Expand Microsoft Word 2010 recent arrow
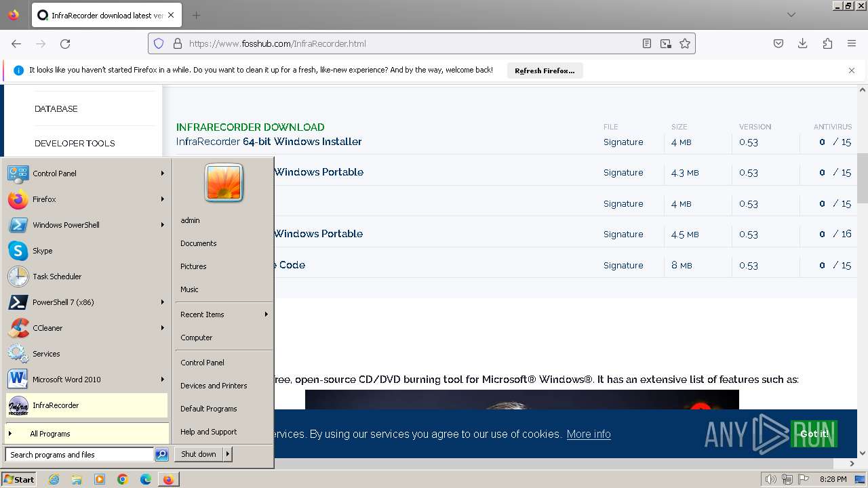This screenshot has width=868, height=488. pyautogui.click(x=163, y=380)
